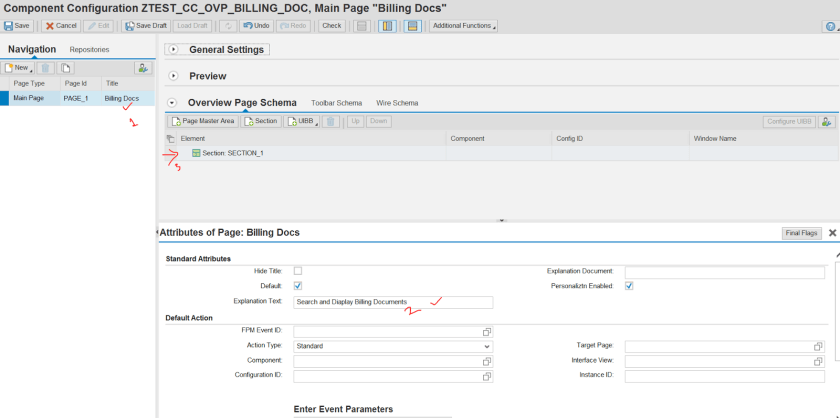Click the Explanation Text input field
The image size is (840, 418).
click(393, 302)
